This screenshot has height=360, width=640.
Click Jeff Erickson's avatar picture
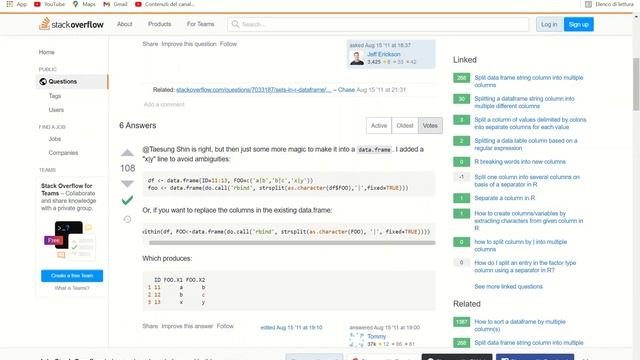(x=357, y=58)
